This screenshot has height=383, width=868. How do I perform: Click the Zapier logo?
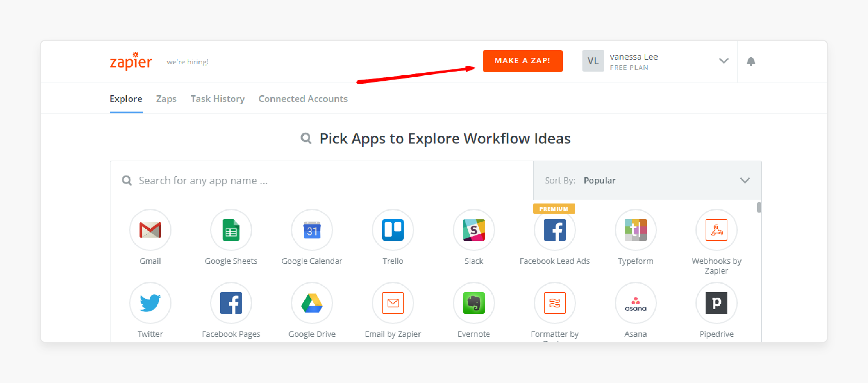click(131, 61)
